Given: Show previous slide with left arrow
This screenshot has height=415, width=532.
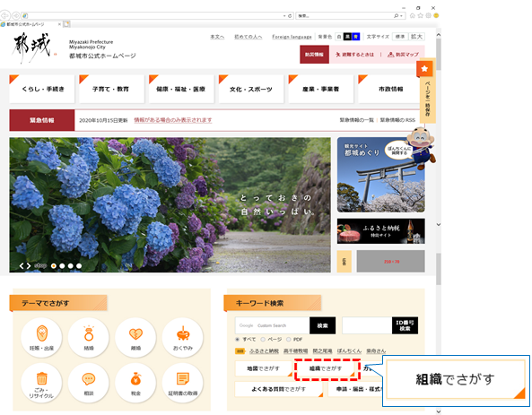Looking at the screenshot, I should 22,266.
